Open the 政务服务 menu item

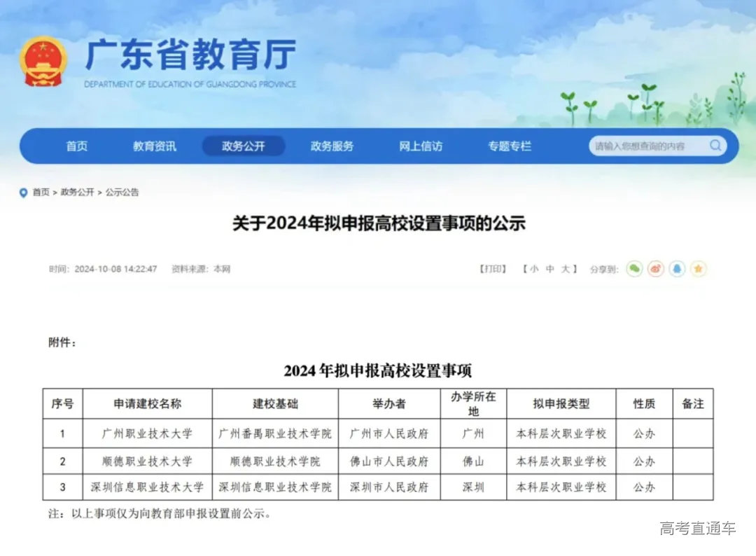pos(332,146)
